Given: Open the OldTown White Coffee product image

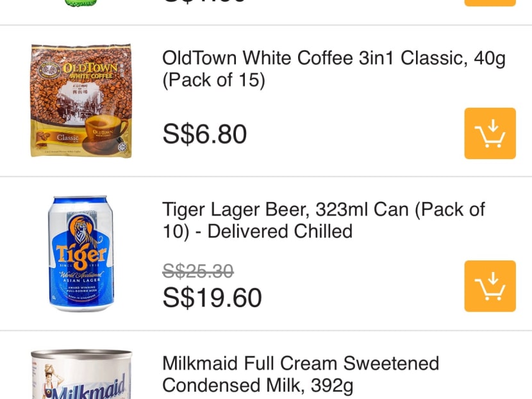Looking at the screenshot, I should coord(81,101).
